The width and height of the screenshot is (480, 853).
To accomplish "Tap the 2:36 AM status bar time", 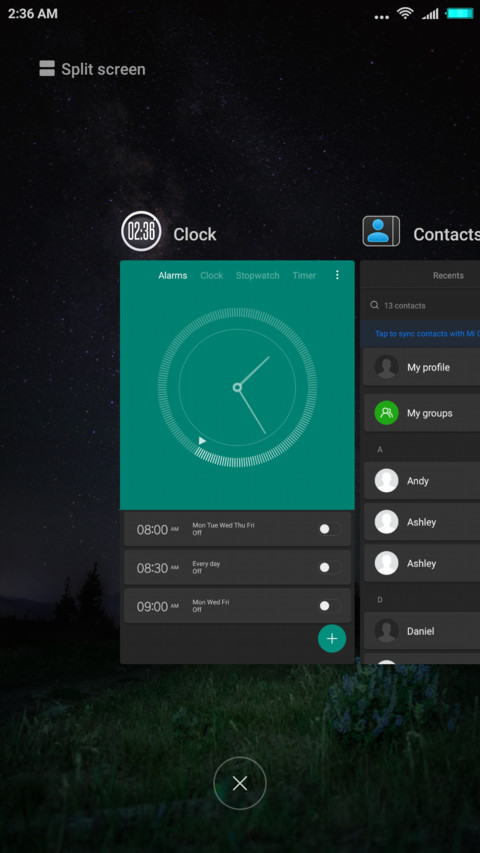I will [x=33, y=14].
